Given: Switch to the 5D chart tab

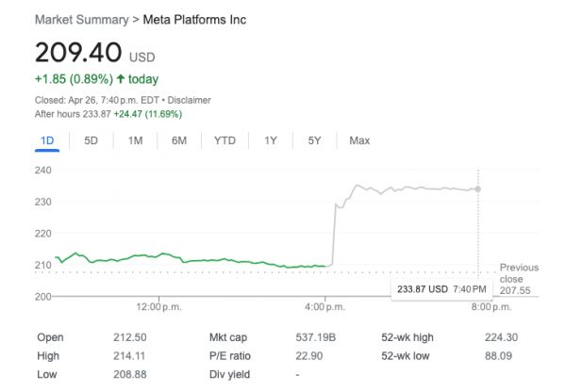Looking at the screenshot, I should coord(91,141).
